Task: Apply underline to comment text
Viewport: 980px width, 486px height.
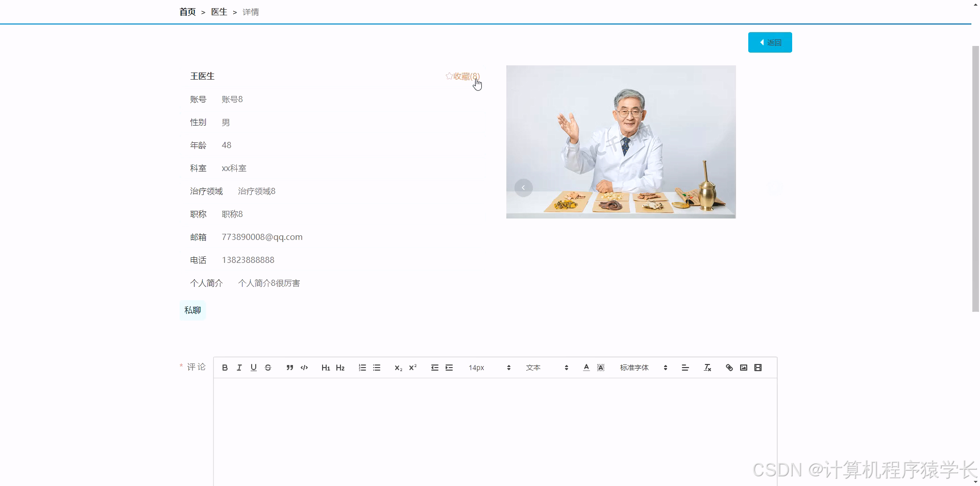Action: (x=253, y=367)
